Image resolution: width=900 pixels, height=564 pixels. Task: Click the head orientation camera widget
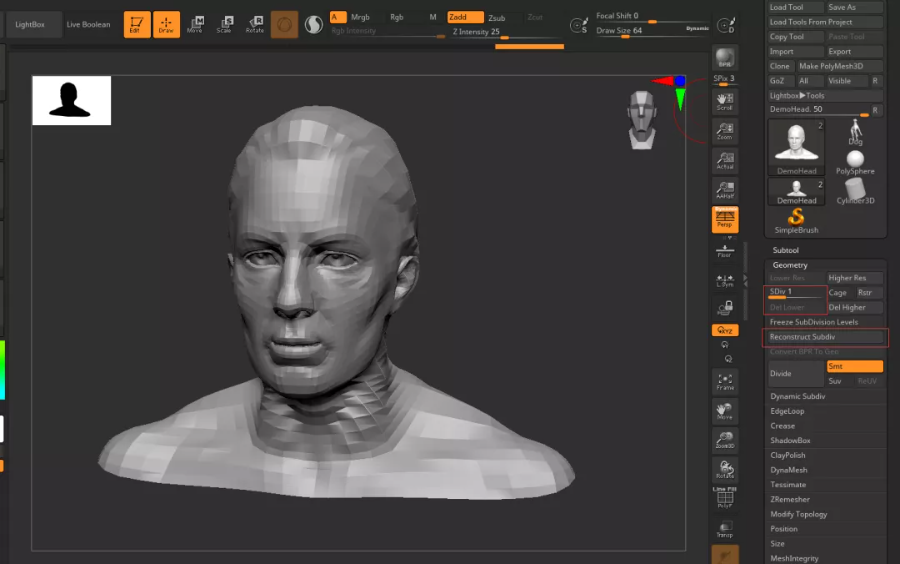pos(642,120)
